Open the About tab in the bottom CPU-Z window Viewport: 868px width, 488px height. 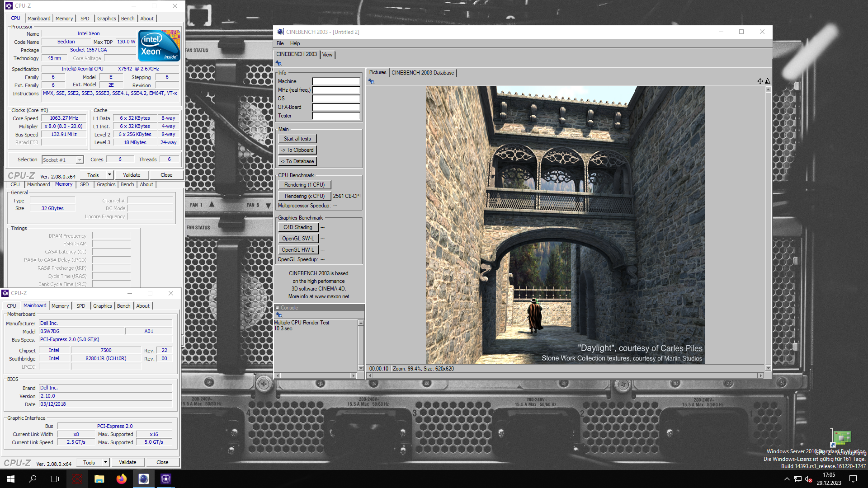[x=143, y=306]
